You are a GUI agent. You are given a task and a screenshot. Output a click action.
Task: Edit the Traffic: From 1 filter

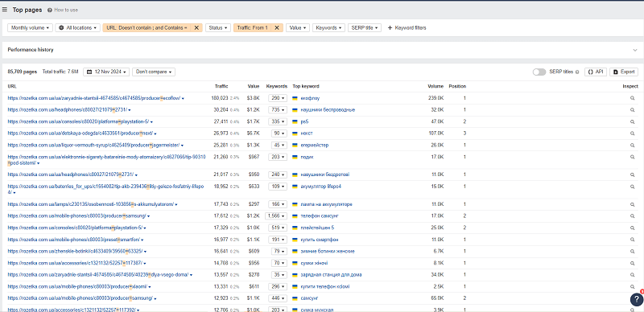252,28
